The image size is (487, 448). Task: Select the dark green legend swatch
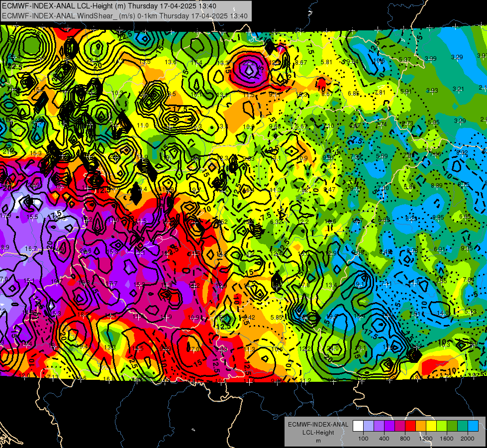(x=452, y=426)
